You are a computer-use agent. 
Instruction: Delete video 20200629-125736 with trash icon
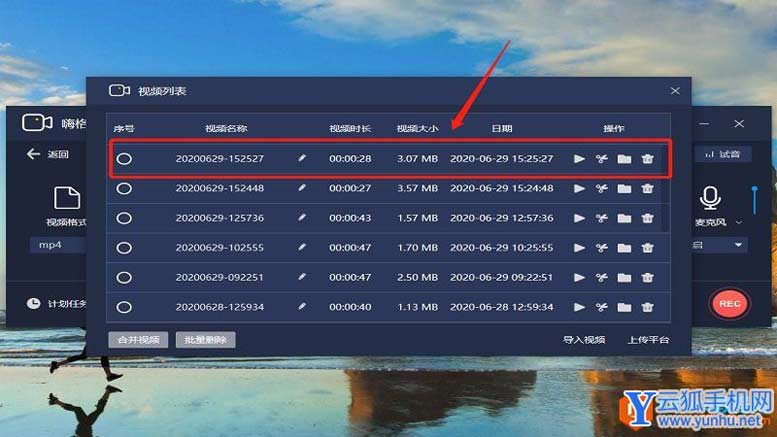647,218
